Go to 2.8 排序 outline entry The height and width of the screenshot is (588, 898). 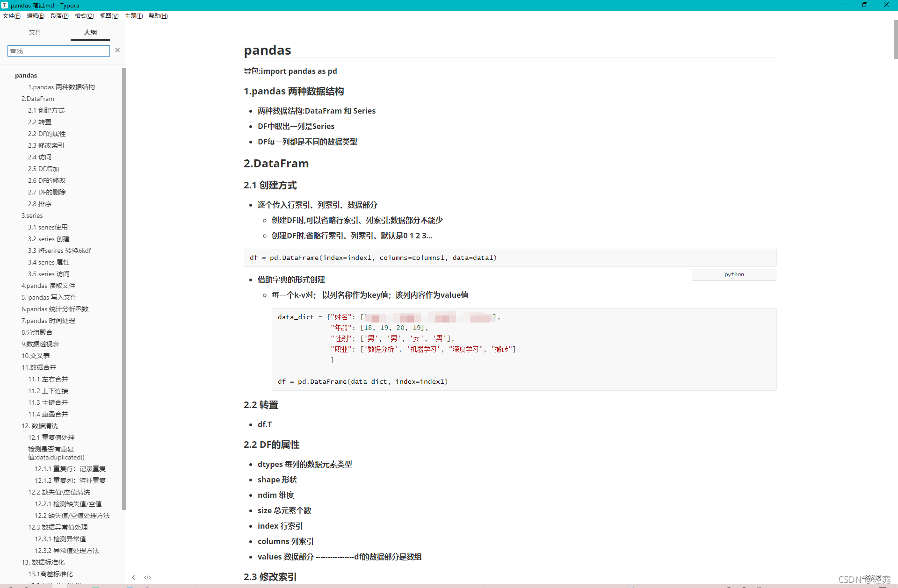coord(40,204)
